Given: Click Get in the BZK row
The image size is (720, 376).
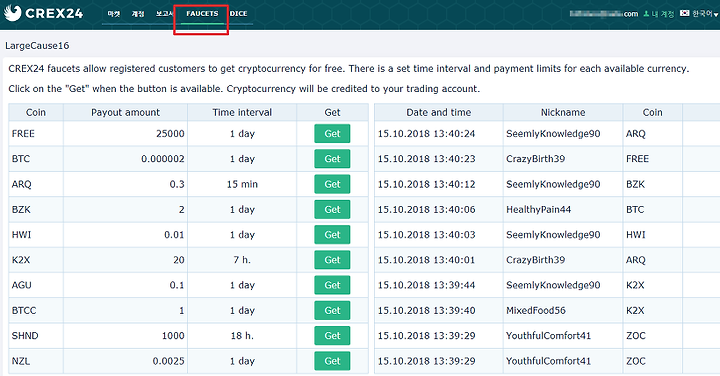Looking at the screenshot, I should coord(332,209).
